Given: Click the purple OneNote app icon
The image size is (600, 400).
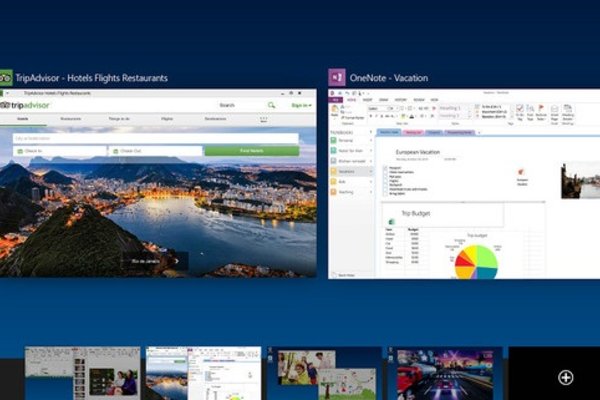Looking at the screenshot, I should tap(337, 78).
